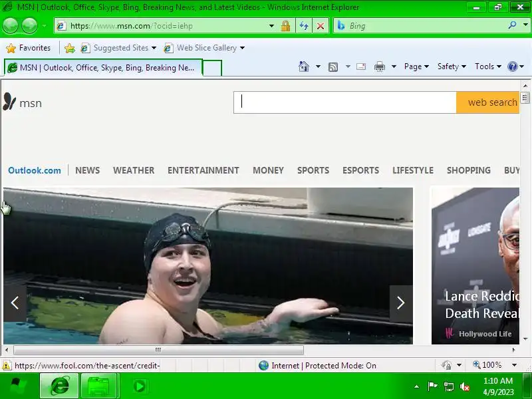Open the status bar privacy icon
The height and width of the screenshot is (399, 532).
click(446, 365)
